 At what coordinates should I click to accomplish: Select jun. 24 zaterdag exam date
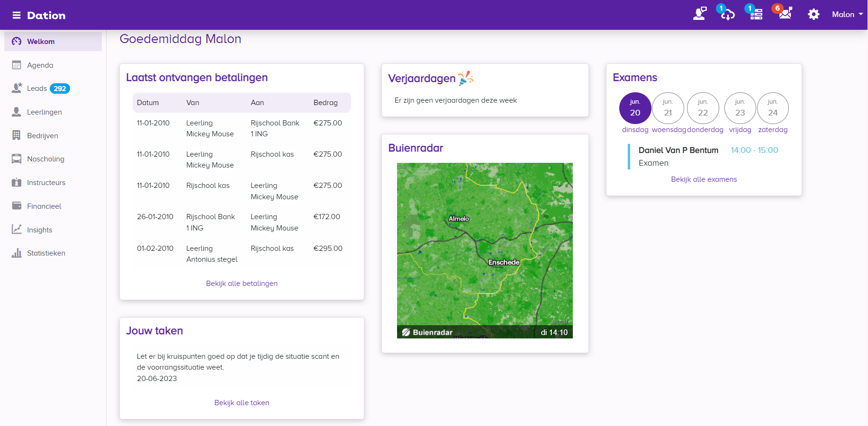pos(773,108)
